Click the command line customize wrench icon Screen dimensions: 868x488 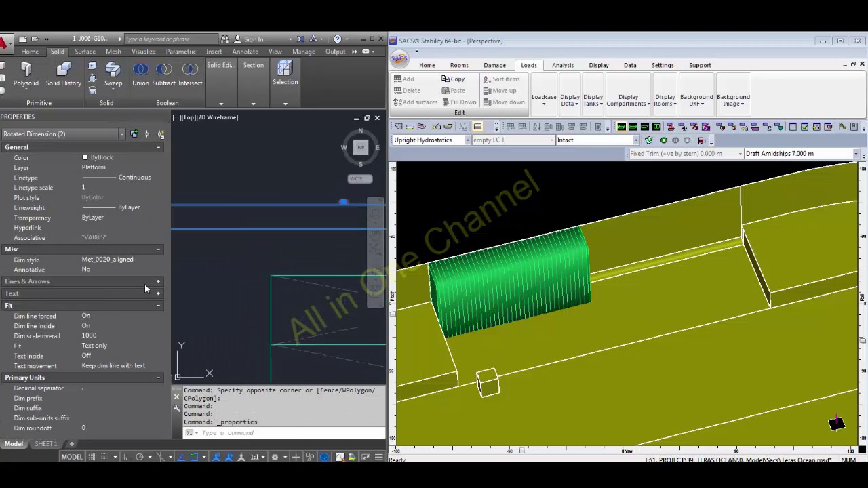pos(177,408)
